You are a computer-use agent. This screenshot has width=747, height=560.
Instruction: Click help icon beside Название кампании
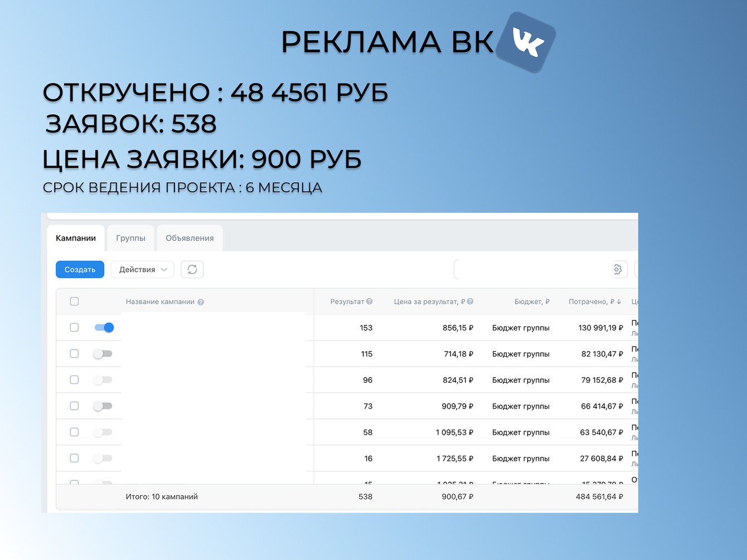[x=201, y=302]
